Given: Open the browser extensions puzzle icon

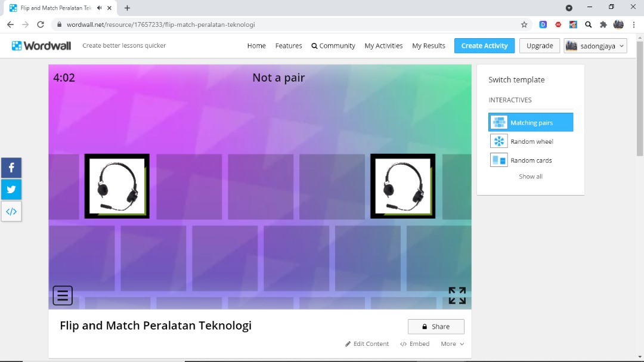Looking at the screenshot, I should tap(603, 24).
